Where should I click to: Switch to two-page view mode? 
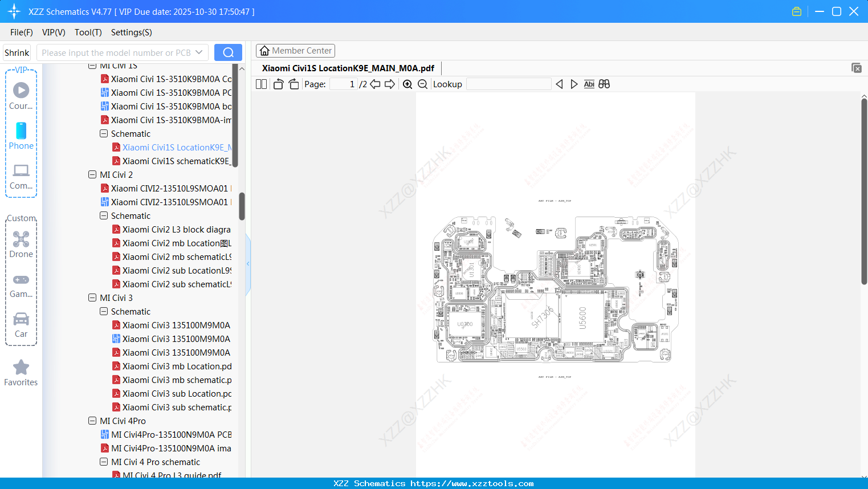pos(260,84)
